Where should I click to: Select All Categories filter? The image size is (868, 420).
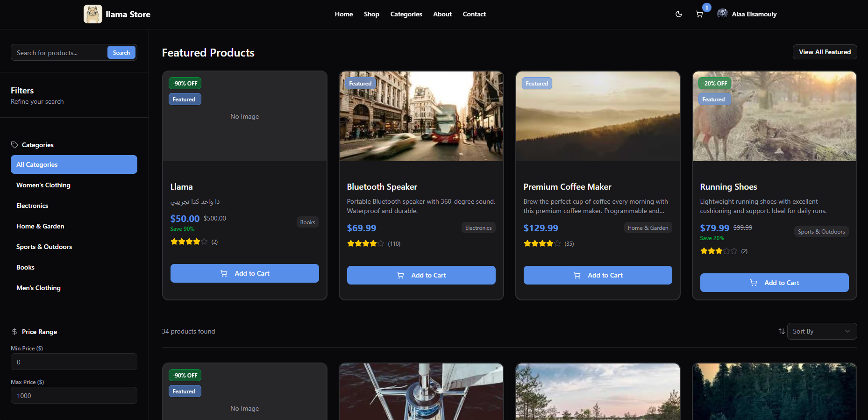[x=74, y=164]
